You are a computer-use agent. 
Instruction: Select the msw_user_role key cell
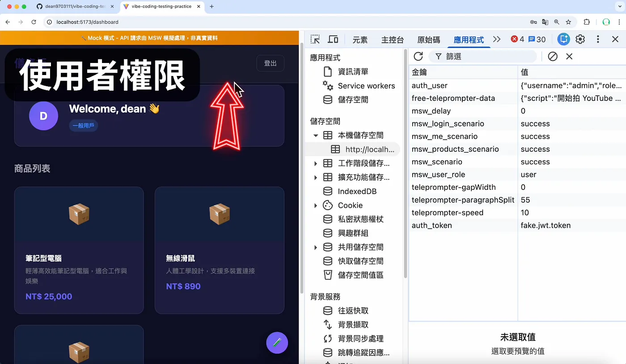pos(463,175)
